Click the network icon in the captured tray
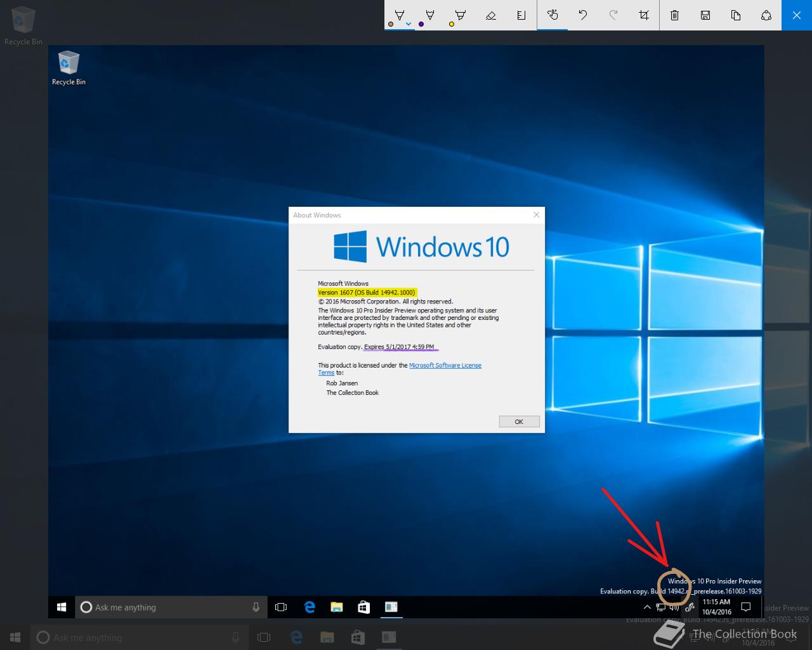This screenshot has height=650, width=812. 661,607
